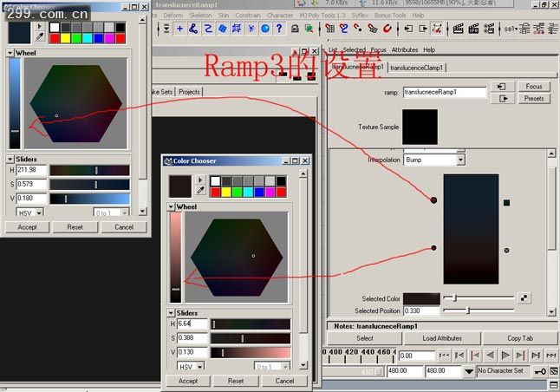
Task: Click the Select button under Notes
Action: (x=365, y=338)
